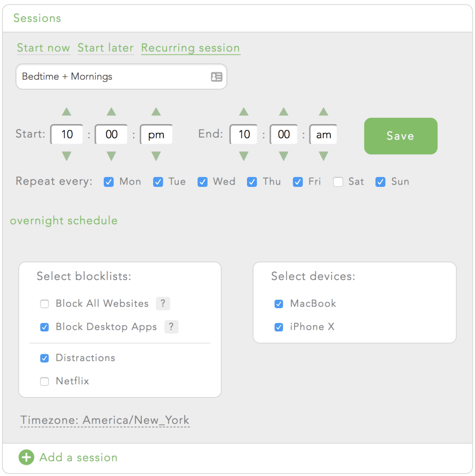This screenshot has height=476, width=475.
Task: Click the Start hour field showing 10
Action: pyautogui.click(x=67, y=134)
